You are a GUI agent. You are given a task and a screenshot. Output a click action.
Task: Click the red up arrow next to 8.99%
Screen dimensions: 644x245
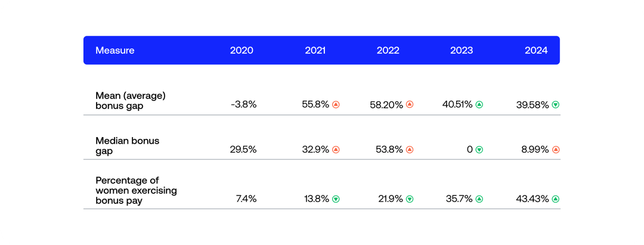(556, 150)
